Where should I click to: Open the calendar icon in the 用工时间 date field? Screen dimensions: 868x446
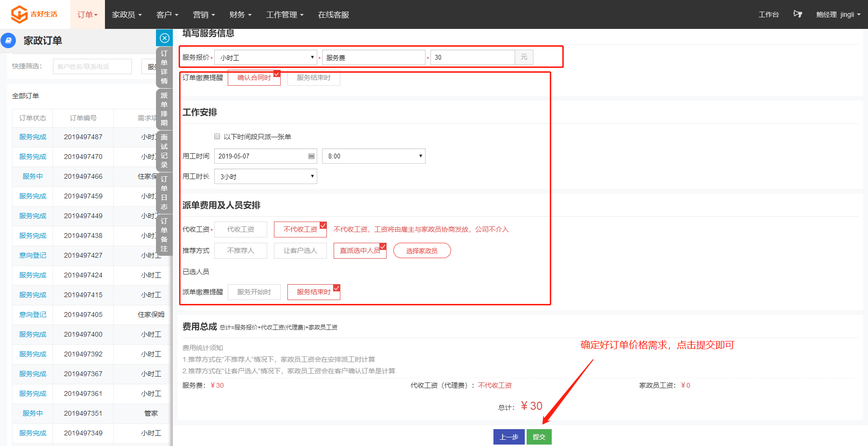tap(311, 156)
